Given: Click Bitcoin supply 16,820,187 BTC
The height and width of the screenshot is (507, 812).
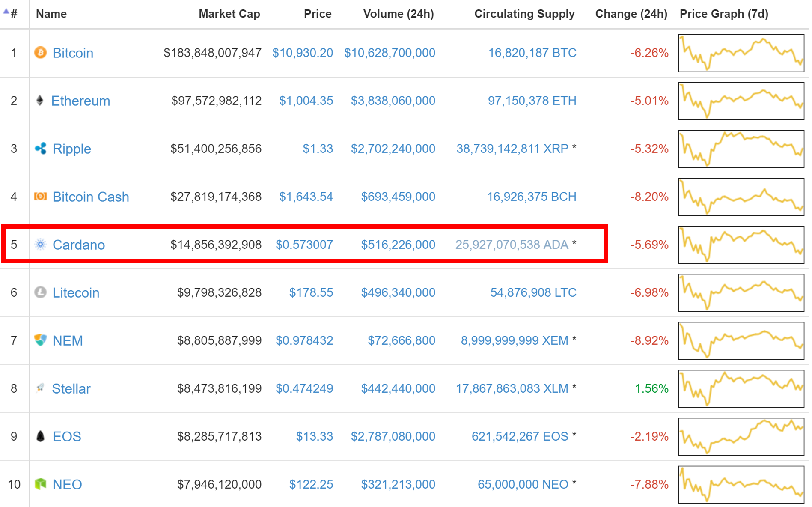Looking at the screenshot, I should (532, 53).
